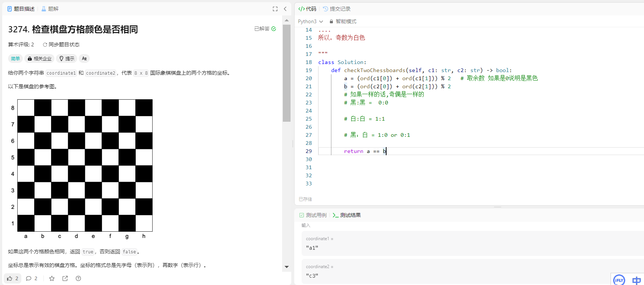
Task: Click the 同步题目状态 refresh button
Action: tap(61, 44)
